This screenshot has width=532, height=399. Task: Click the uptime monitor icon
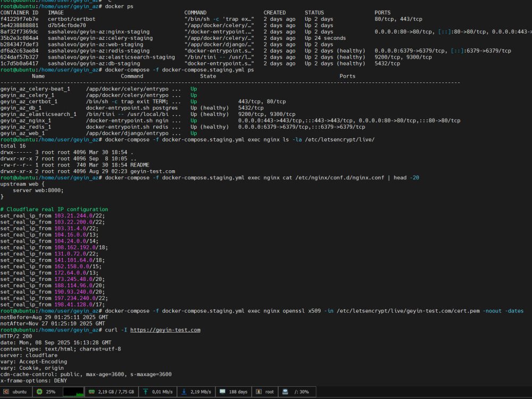pyautogui.click(x=222, y=392)
